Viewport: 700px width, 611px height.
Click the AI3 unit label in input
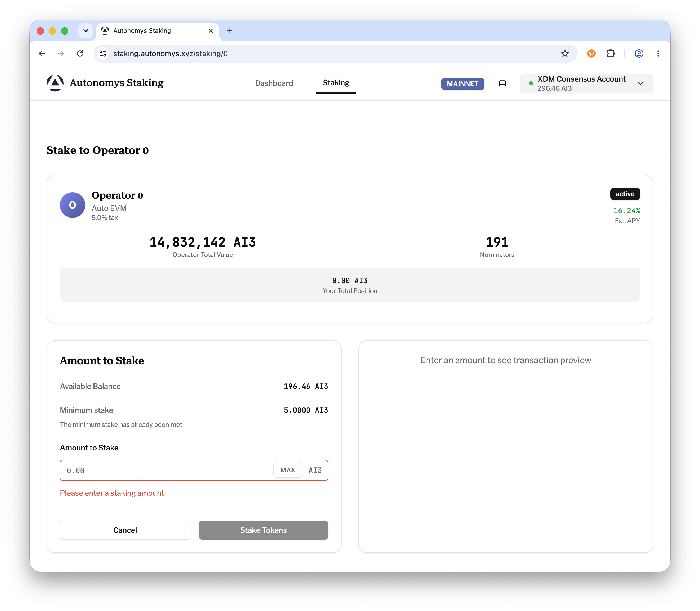[x=315, y=470]
